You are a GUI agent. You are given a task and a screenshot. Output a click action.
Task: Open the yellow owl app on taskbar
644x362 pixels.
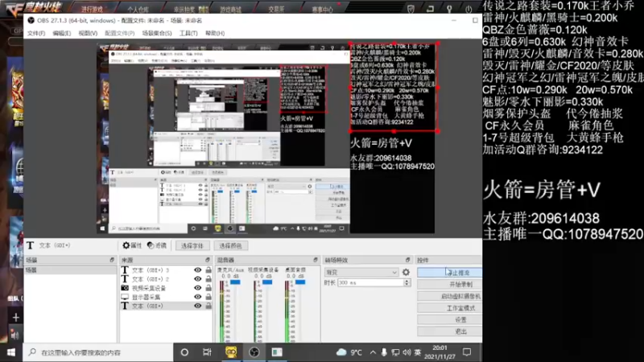point(231,352)
